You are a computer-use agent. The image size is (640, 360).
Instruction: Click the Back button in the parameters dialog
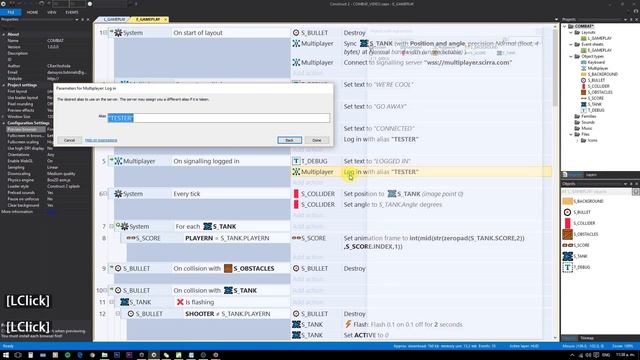coord(289,140)
